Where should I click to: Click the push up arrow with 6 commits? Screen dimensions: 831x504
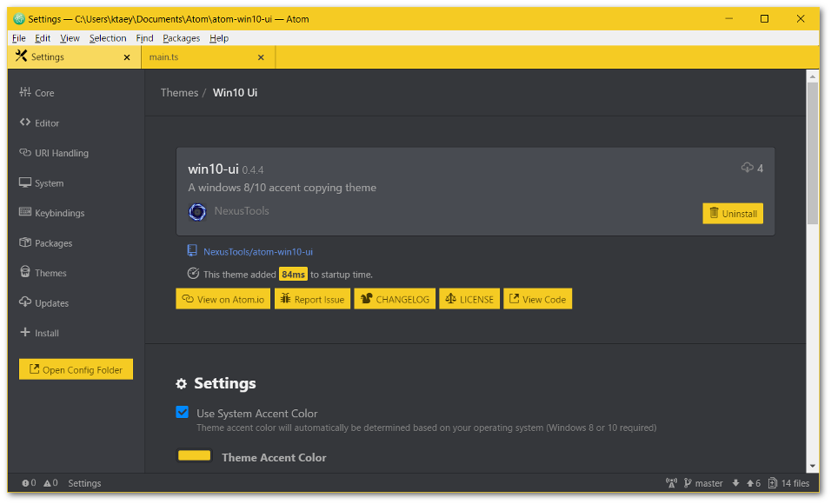click(753, 483)
